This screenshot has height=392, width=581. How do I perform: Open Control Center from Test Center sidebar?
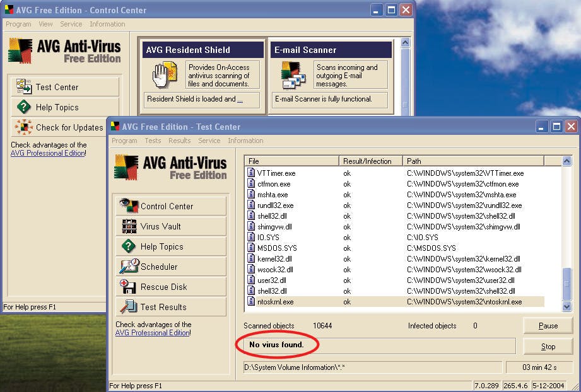[x=171, y=206]
